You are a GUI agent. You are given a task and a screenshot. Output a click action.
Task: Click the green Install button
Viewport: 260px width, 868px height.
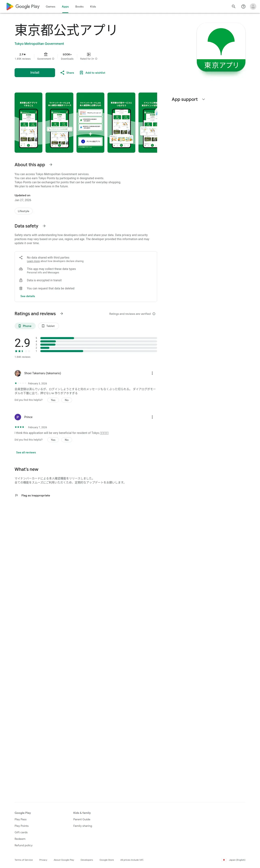pos(35,73)
